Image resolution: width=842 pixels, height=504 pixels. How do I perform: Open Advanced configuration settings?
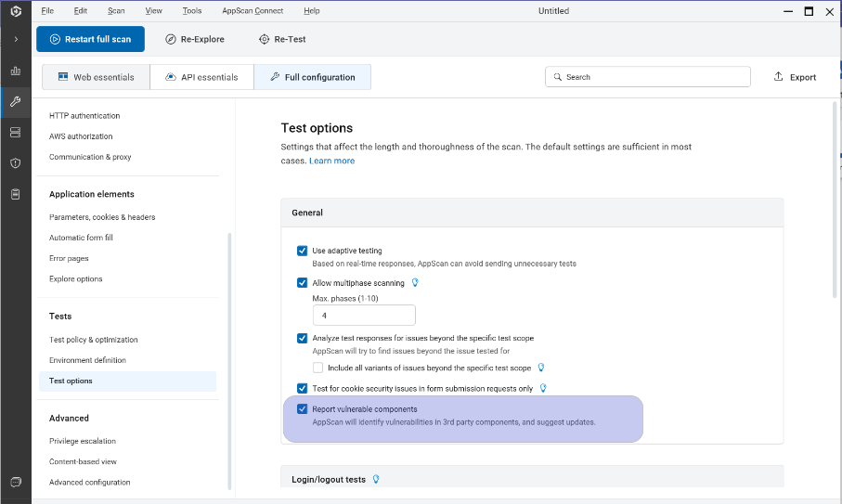click(x=90, y=483)
